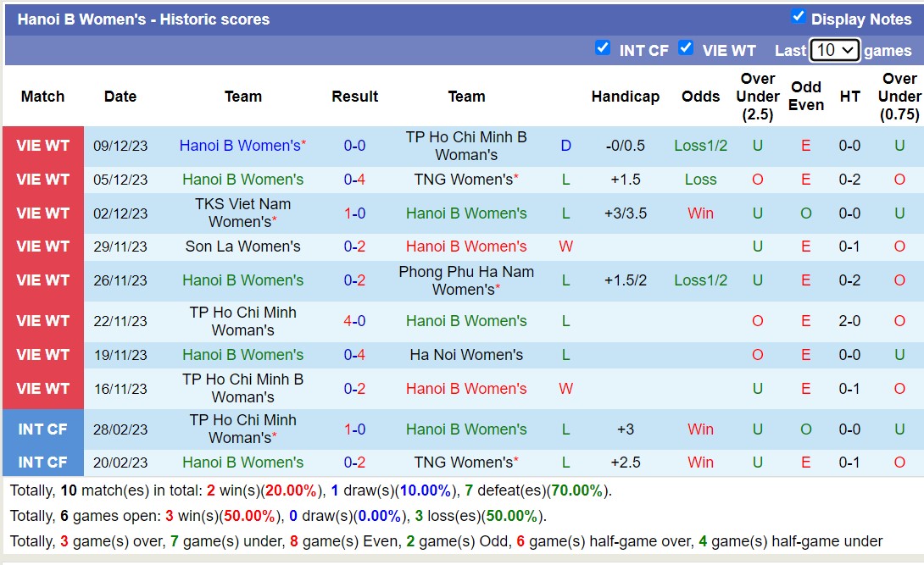Open TNG Women's link in 20/02/23 row
The width and height of the screenshot is (924, 565).
point(463,463)
